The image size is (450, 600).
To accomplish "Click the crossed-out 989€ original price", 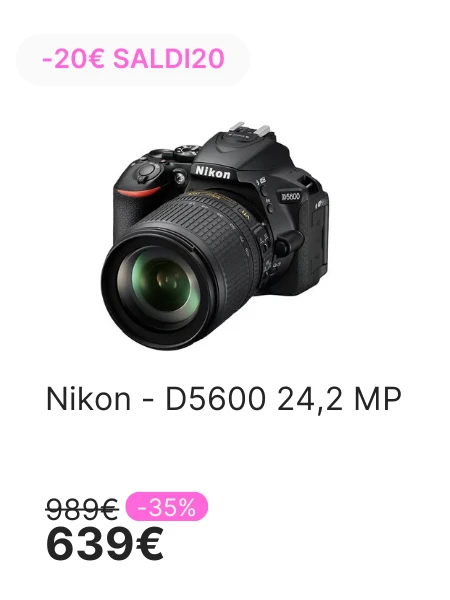I will click(x=82, y=509).
